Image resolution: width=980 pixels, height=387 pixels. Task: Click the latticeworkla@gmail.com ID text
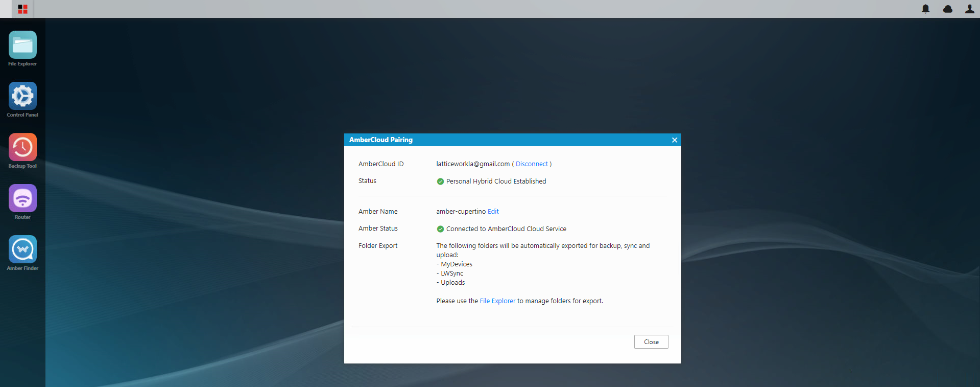473,164
